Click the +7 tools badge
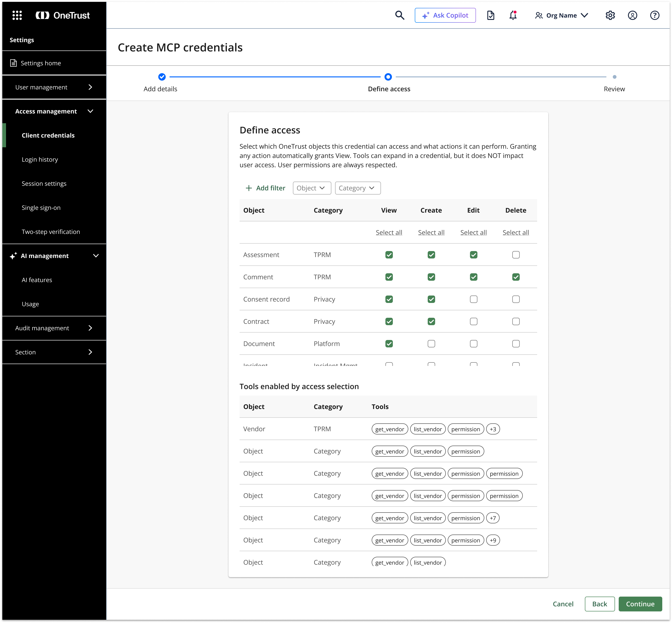This screenshot has width=672, height=623. pyautogui.click(x=493, y=518)
